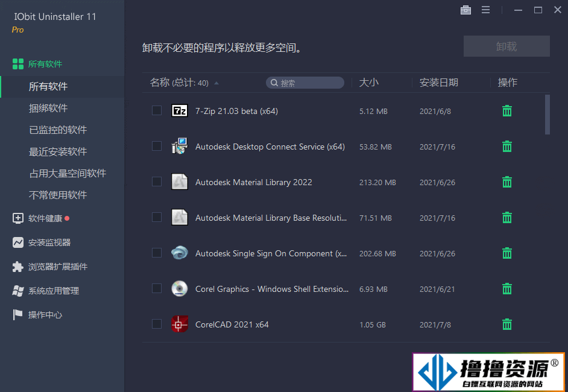Click the Autodesk Material Library 2022 file icon
This screenshot has height=392, width=568.
tap(179, 182)
